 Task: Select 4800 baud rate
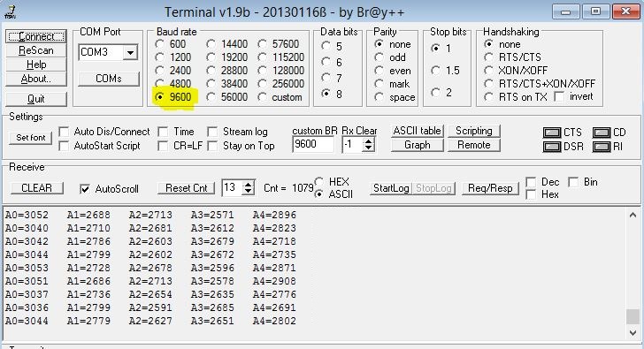coord(160,84)
